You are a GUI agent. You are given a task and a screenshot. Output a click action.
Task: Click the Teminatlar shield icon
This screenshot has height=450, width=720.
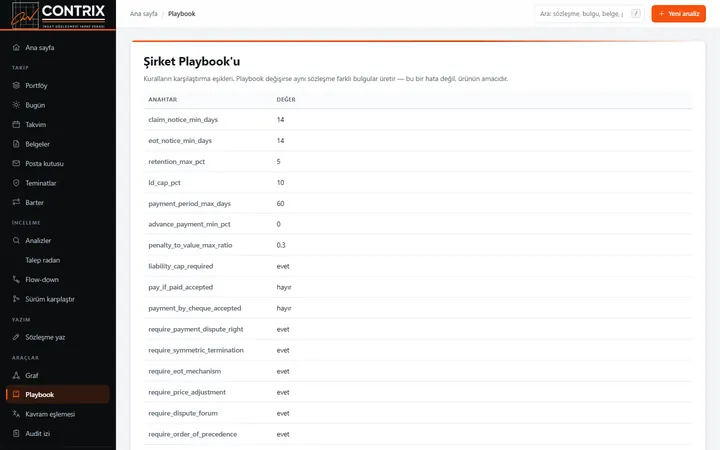pos(16,183)
